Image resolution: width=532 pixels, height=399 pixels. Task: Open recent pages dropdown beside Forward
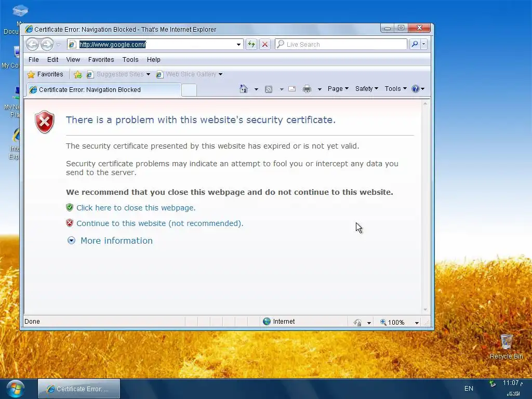[x=58, y=45]
